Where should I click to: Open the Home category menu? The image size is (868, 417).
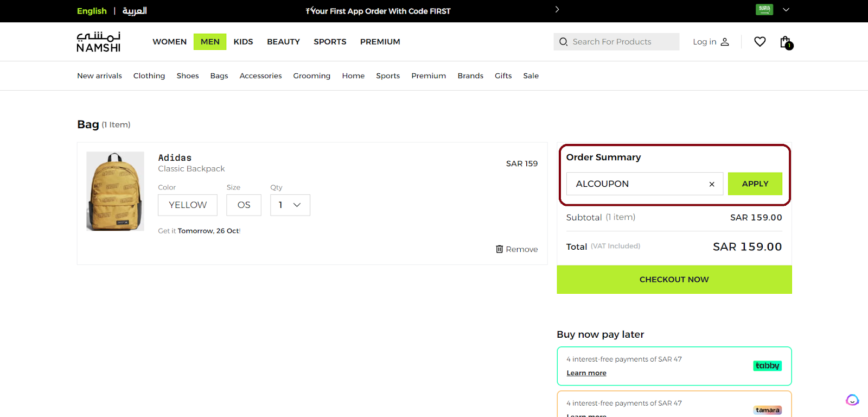click(353, 76)
